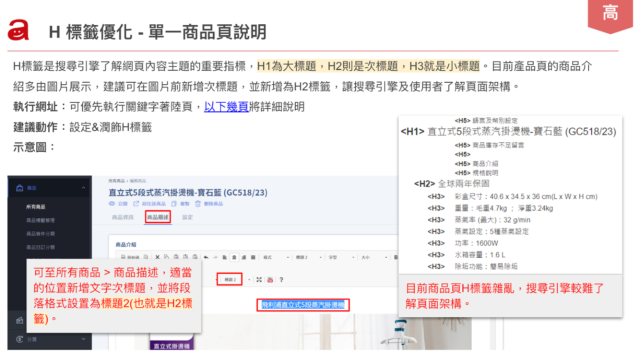The width and height of the screenshot is (640, 364).
Task: Click highlighted text 飛利浦直立式5段蒸汽掛燙機
Action: [x=303, y=305]
